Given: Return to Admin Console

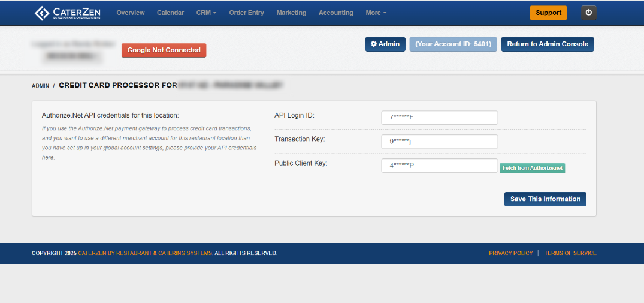Looking at the screenshot, I should click(548, 44).
